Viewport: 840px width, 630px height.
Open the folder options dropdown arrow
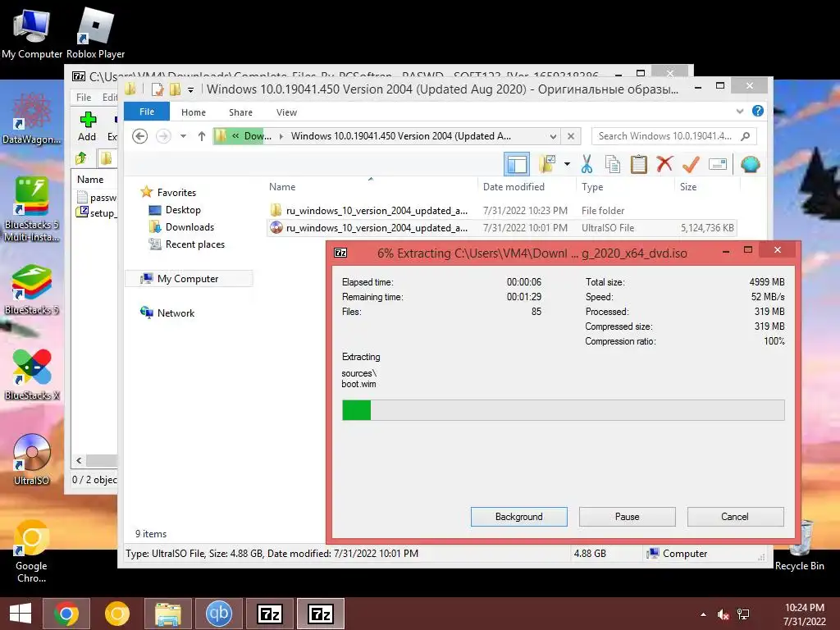(567, 164)
